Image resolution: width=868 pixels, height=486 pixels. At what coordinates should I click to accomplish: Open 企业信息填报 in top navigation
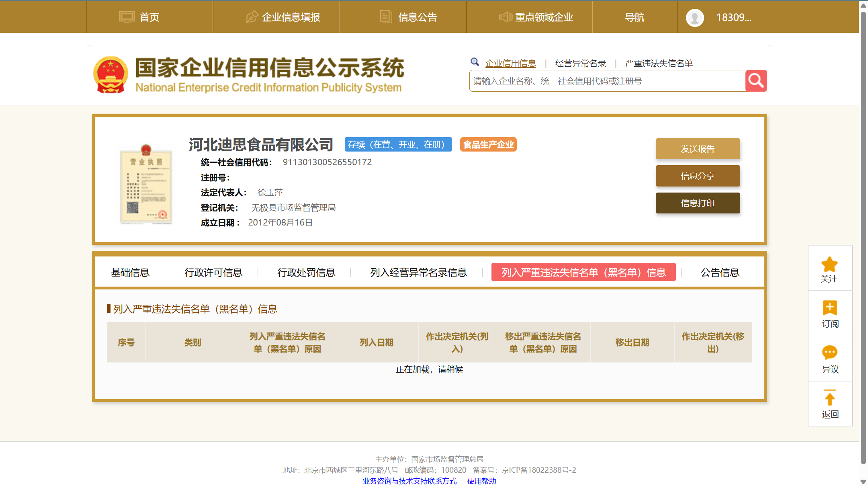291,17
